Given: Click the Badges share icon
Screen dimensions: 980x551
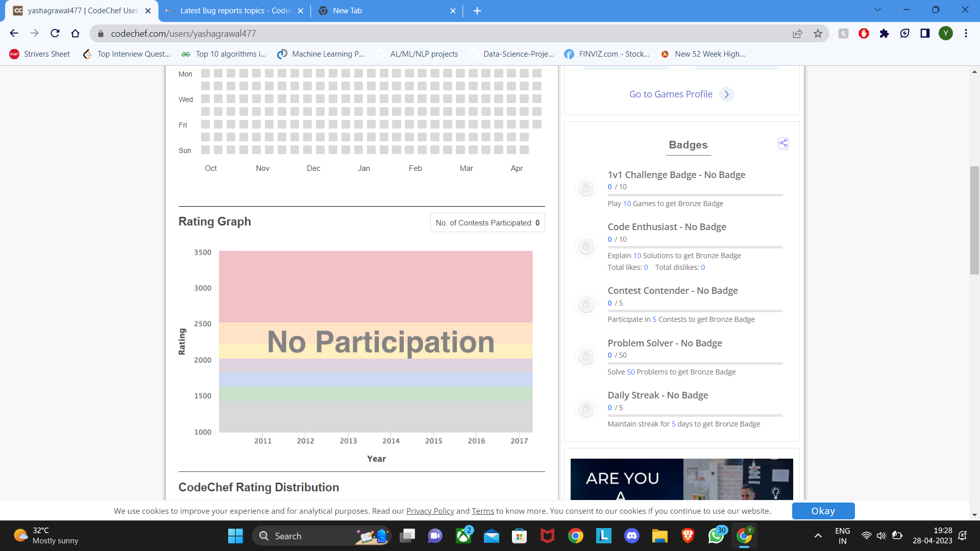Looking at the screenshot, I should pyautogui.click(x=783, y=143).
